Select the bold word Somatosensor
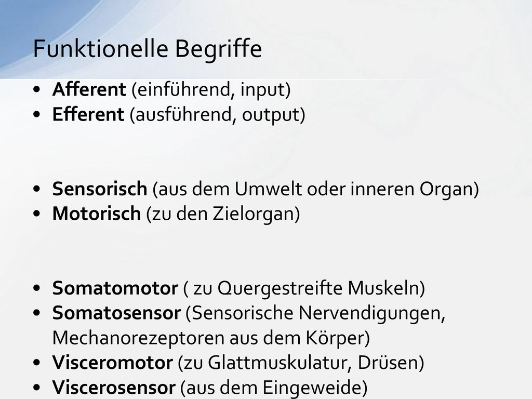 [x=116, y=313]
